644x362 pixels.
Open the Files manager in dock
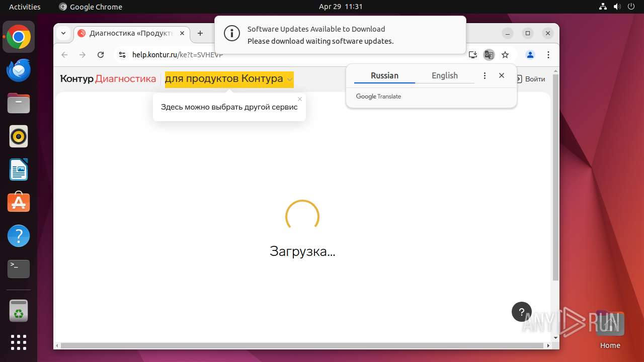(19, 103)
